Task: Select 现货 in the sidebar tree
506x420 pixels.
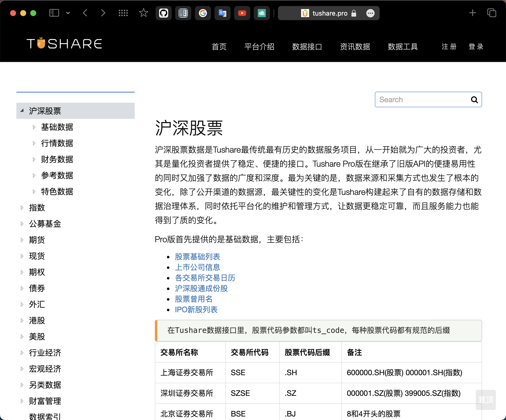Action: coord(37,256)
